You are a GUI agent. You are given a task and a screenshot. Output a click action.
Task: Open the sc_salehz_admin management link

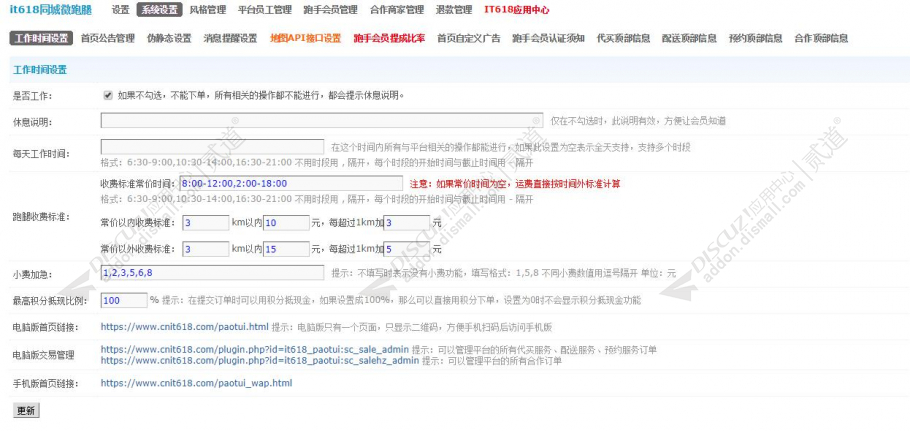(259, 360)
